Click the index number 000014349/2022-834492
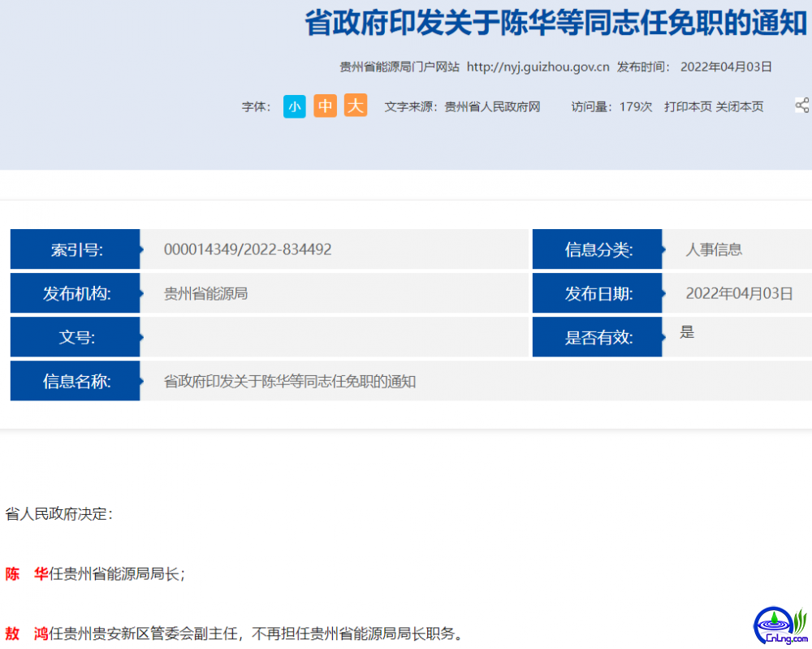 tap(248, 249)
